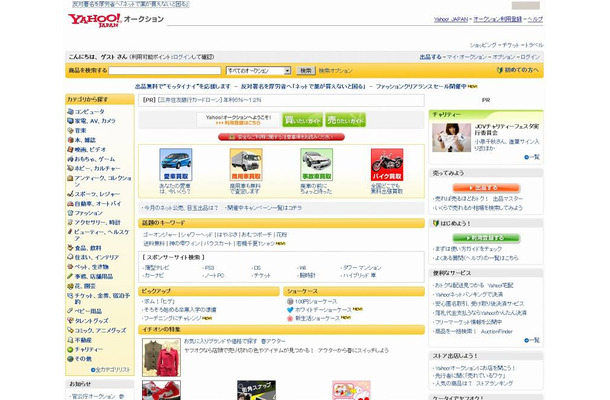Viewport: 610px width, 400px height.
Task: Open オークション利用登録 header link
Action: [498, 19]
